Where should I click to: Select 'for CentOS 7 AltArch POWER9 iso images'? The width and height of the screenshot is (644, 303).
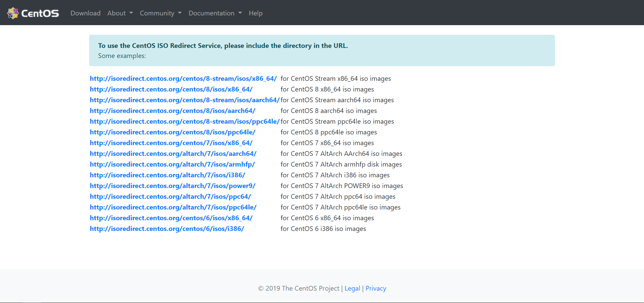pos(342,186)
